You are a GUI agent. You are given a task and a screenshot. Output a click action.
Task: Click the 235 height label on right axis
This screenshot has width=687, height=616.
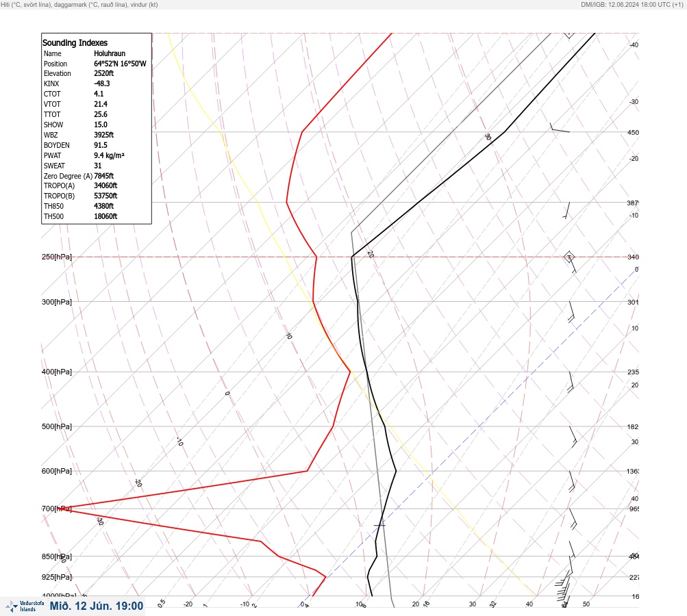633,372
